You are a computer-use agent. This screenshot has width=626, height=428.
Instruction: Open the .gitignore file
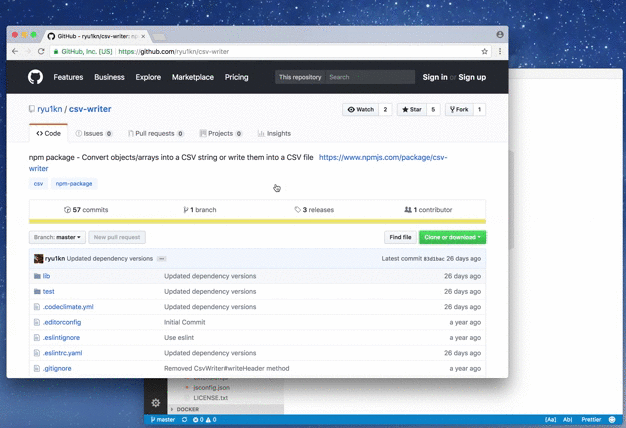coord(57,368)
